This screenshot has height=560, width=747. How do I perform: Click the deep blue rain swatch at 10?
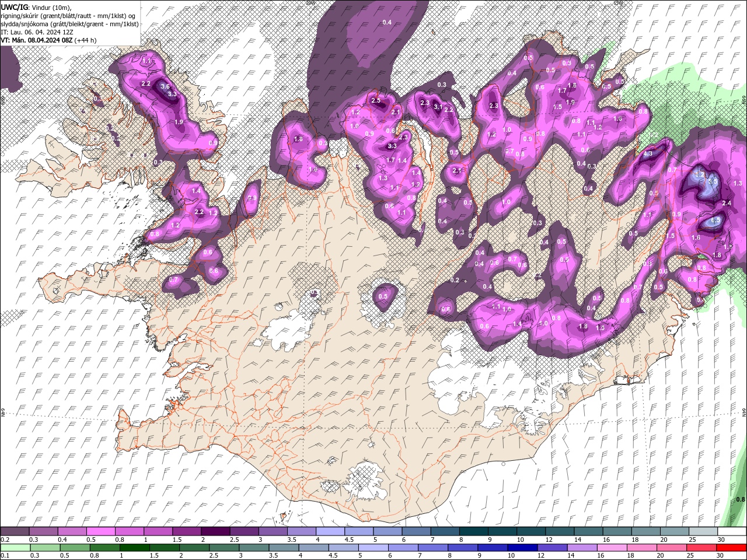523,547
